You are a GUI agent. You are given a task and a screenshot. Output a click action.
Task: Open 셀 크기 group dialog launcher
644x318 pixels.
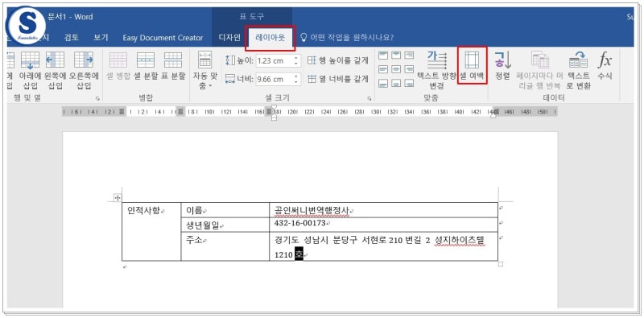369,98
